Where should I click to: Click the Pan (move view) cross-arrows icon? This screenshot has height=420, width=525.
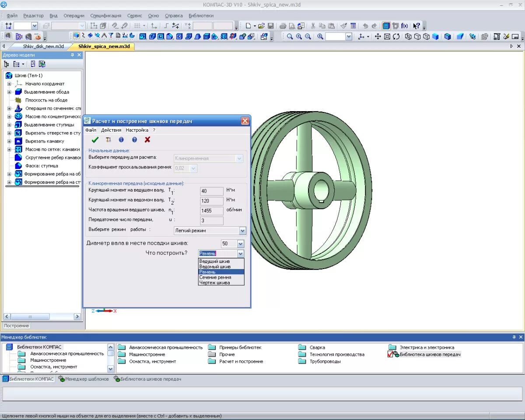[x=378, y=37]
